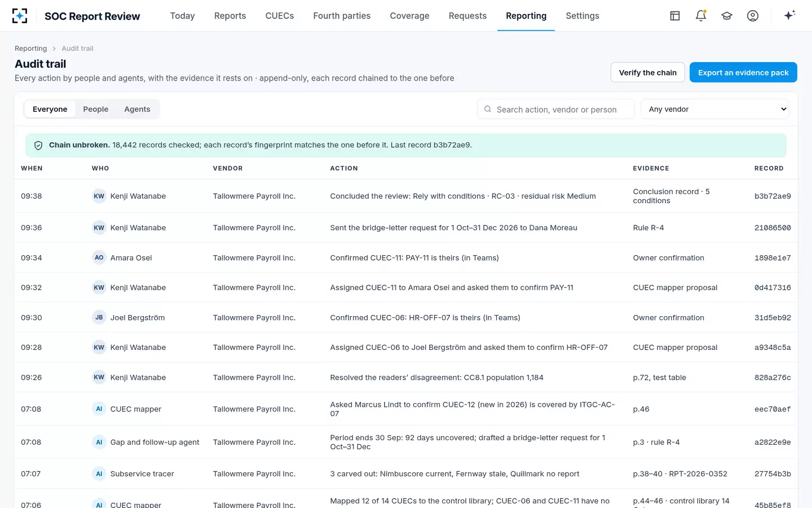Screen dimensions: 812x508
Task: Go to the Today tab
Action: [x=183, y=16]
